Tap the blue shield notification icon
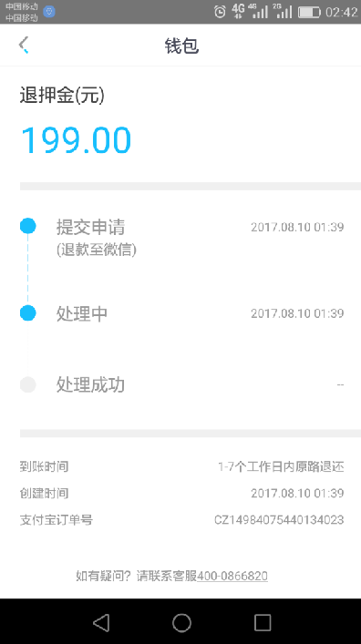The width and height of the screenshot is (361, 644). [49, 12]
